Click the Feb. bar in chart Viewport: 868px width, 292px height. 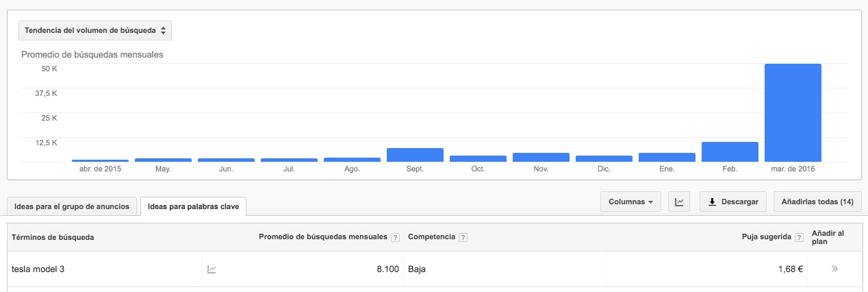[730, 151]
